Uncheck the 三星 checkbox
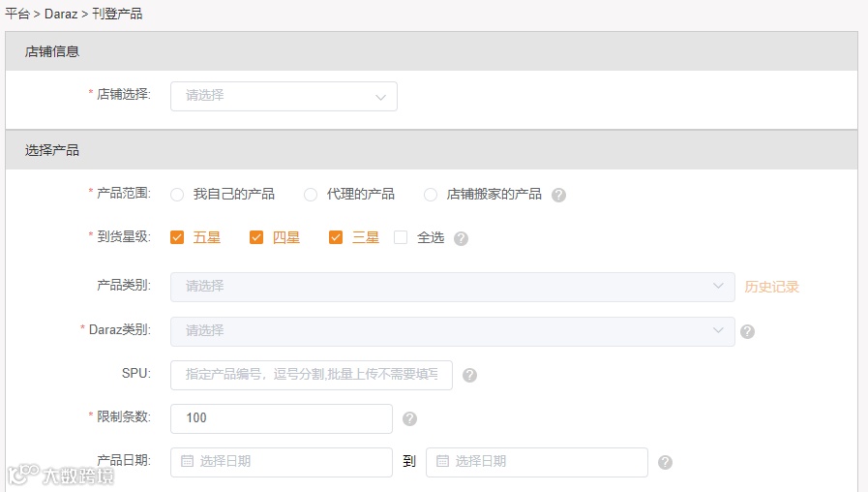This screenshot has height=492, width=868. pos(336,237)
